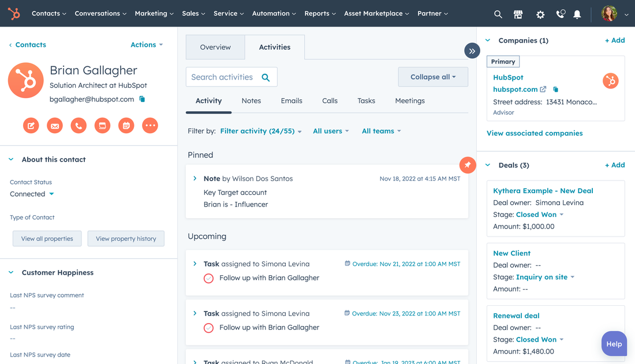Click the search icon in Search activities
635x364 pixels.
pos(266,77)
